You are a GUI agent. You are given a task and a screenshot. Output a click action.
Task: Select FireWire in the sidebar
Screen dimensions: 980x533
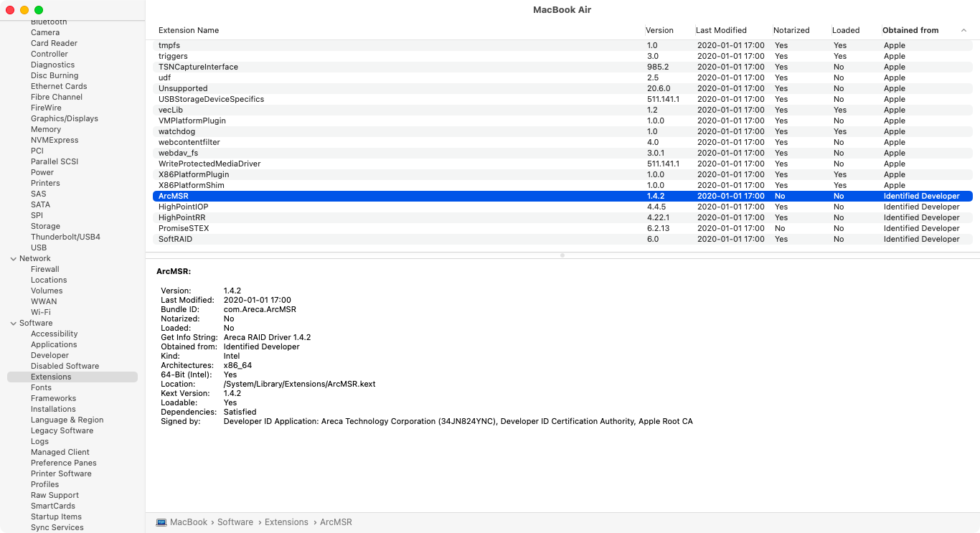tap(46, 108)
